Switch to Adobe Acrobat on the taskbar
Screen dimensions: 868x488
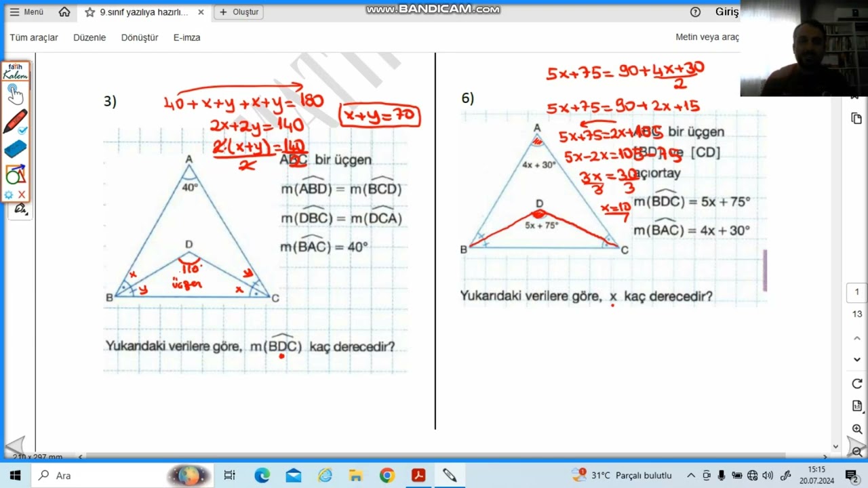click(x=418, y=475)
